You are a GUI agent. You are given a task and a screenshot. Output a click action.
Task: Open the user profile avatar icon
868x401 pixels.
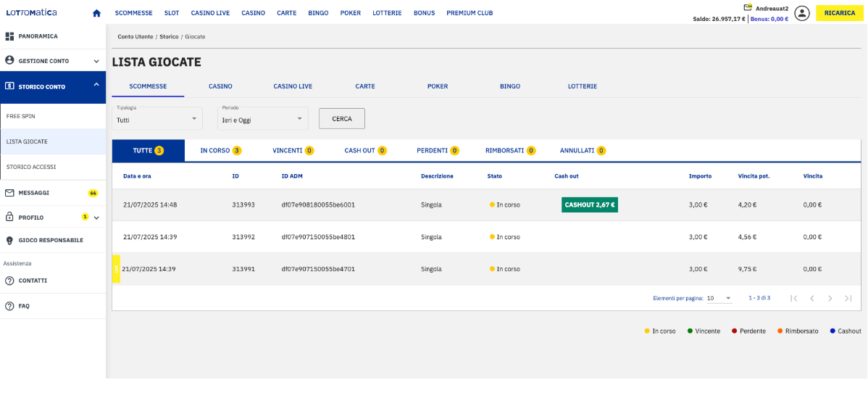(801, 13)
